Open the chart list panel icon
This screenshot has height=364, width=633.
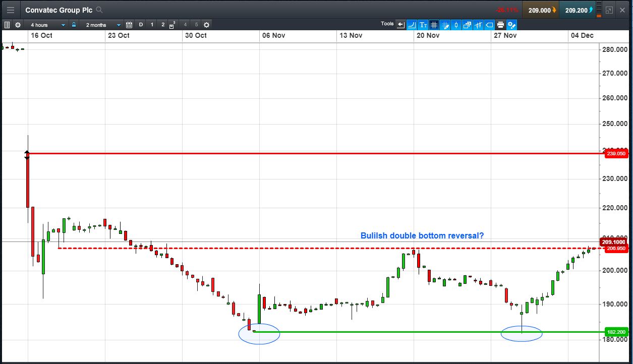[7, 25]
